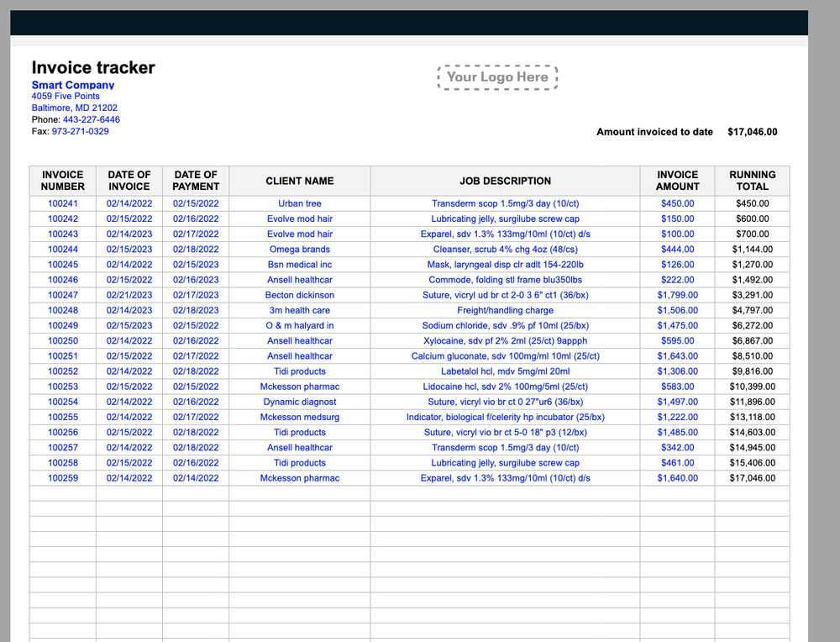Click the 'Smart Company' name
The width and height of the screenshot is (840, 642).
point(73,85)
